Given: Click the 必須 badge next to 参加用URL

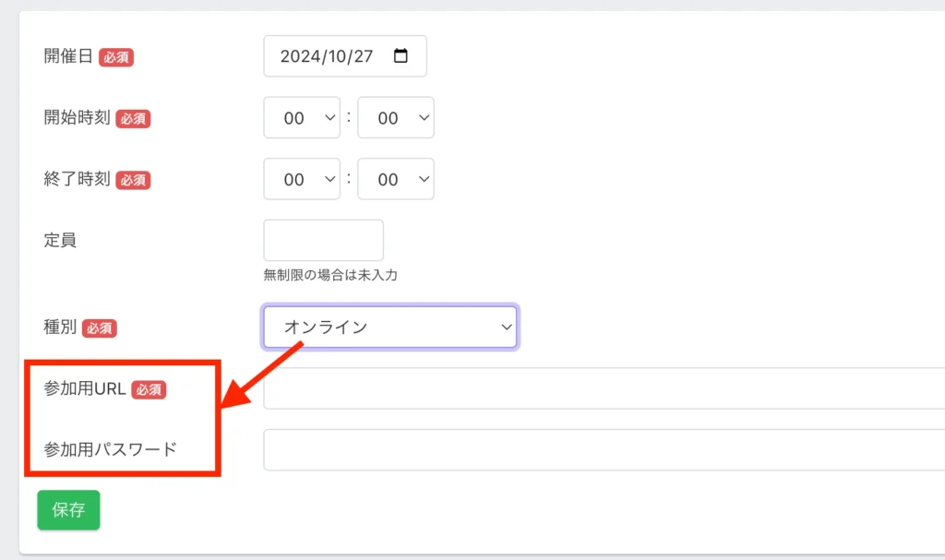Looking at the screenshot, I should click(x=149, y=389).
